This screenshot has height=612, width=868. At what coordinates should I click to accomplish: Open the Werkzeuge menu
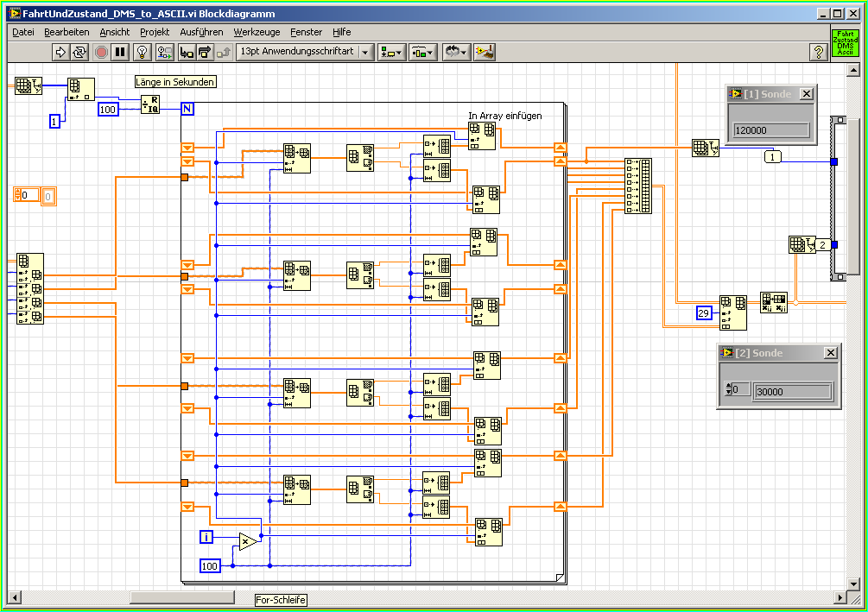click(x=257, y=32)
